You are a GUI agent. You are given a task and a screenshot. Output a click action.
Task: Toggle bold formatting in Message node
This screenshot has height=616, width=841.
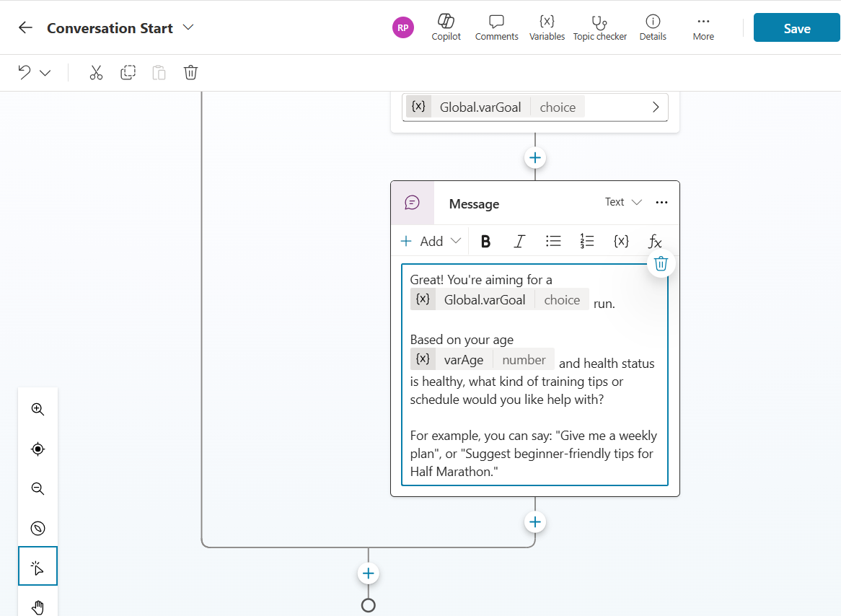coord(485,242)
